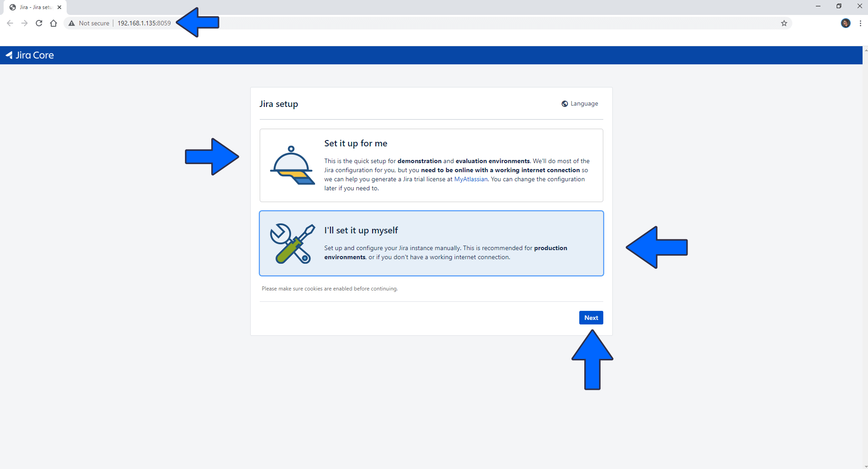The image size is (868, 469).
Task: Choose the 'Set it up for me' option
Action: click(x=431, y=165)
